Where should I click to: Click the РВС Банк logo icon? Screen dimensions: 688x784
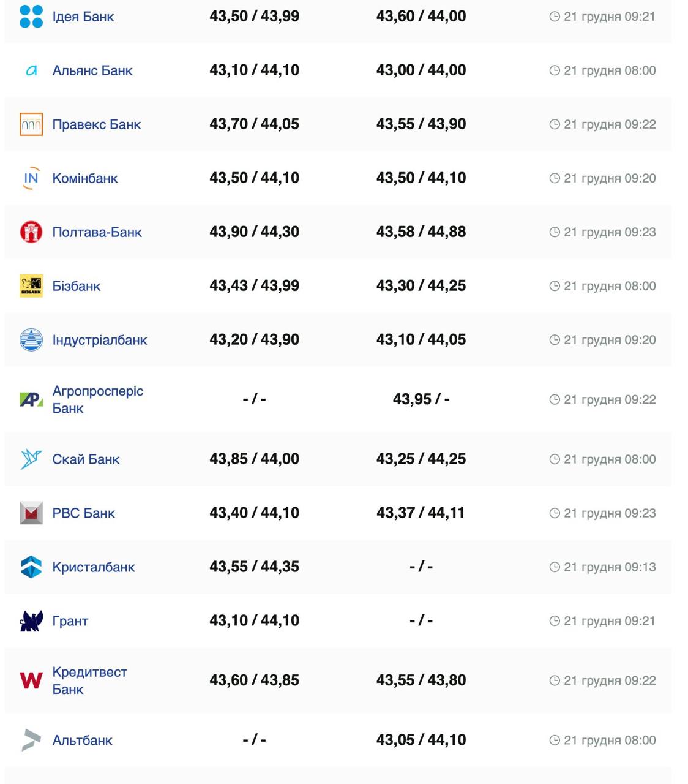coord(31,513)
